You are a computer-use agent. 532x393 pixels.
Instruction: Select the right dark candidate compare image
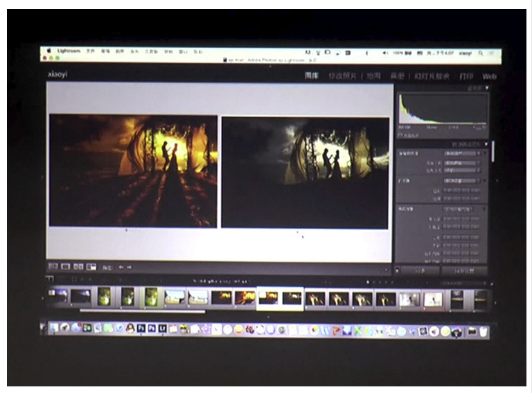click(305, 173)
